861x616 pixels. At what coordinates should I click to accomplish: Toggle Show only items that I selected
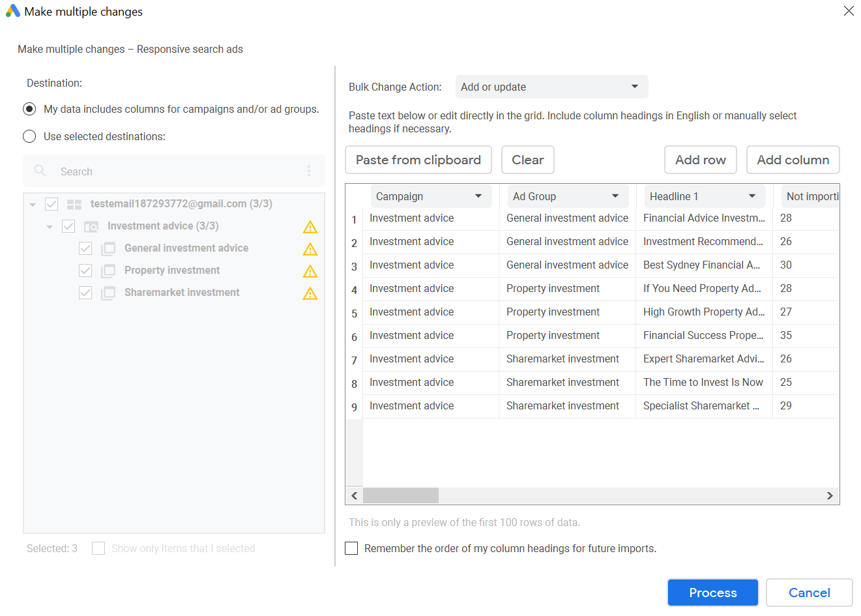[x=98, y=548]
